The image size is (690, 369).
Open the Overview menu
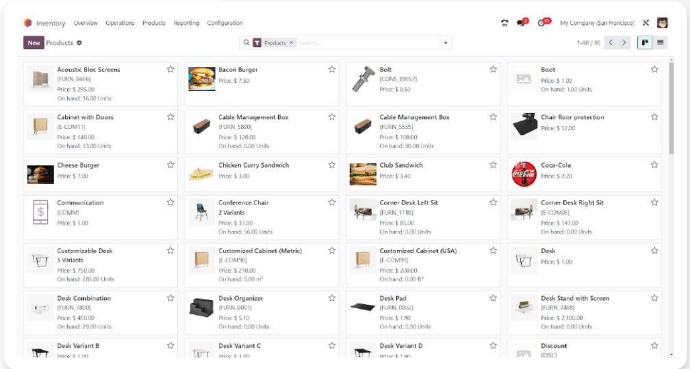point(85,23)
